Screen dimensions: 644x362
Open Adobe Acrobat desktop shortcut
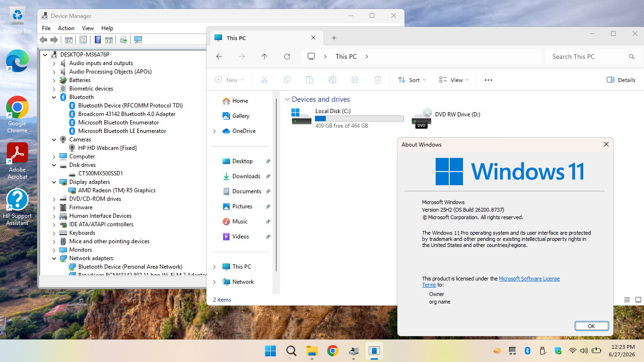coord(17,161)
